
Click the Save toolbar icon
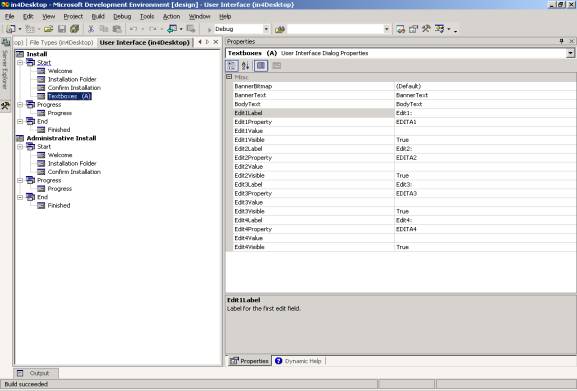[x=62, y=29]
